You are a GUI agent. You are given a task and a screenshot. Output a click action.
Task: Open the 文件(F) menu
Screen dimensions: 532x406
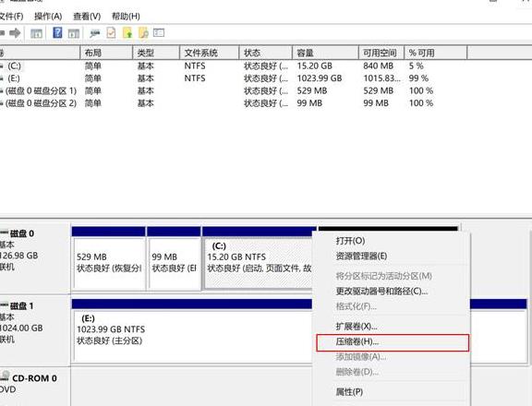coord(11,16)
